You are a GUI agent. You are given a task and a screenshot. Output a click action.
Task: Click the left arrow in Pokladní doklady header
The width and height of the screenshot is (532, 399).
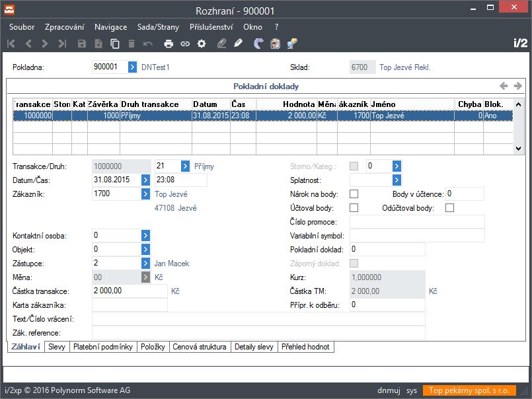click(x=504, y=86)
